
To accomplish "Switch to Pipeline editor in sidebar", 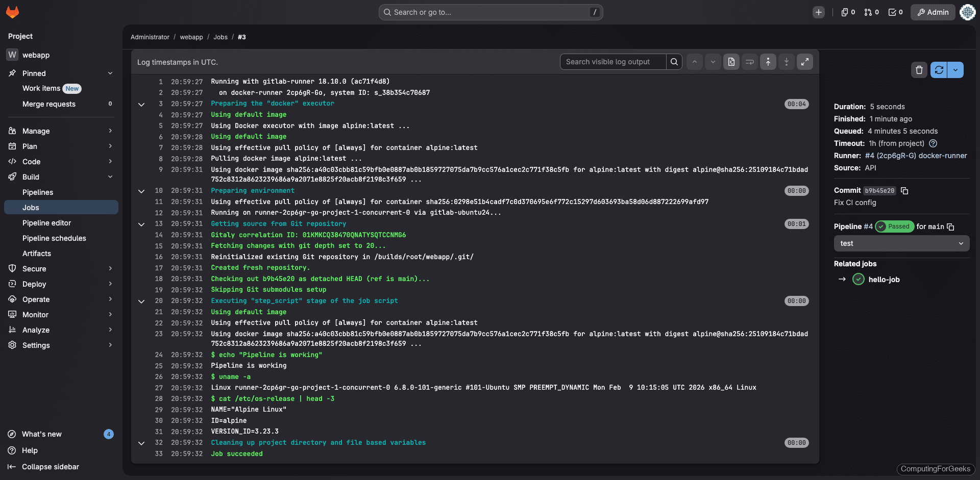I will [x=47, y=223].
